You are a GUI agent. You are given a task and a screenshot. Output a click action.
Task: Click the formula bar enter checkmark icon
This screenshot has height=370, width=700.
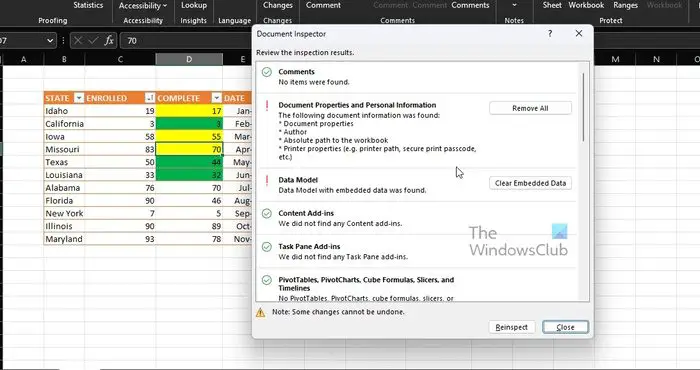point(93,41)
